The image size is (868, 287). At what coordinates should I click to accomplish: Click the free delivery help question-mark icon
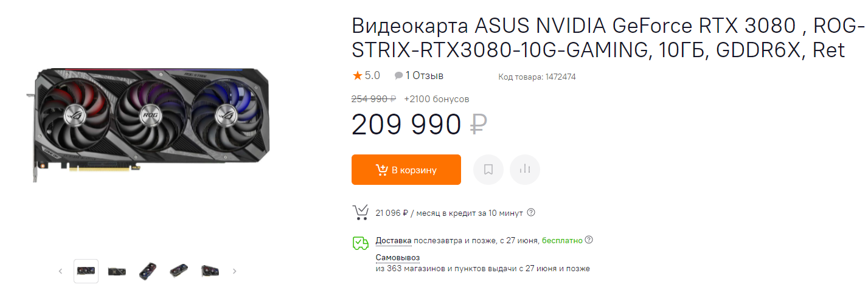pyautogui.click(x=589, y=240)
